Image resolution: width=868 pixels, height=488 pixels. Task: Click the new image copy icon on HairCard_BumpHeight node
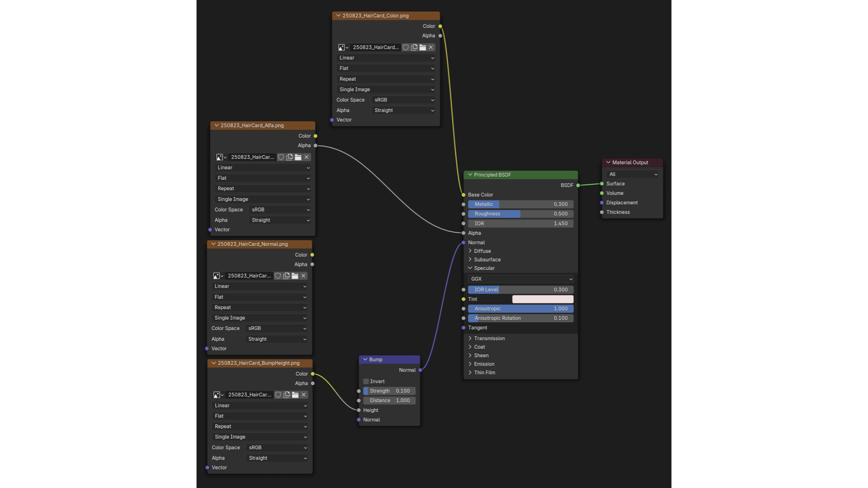pyautogui.click(x=287, y=395)
